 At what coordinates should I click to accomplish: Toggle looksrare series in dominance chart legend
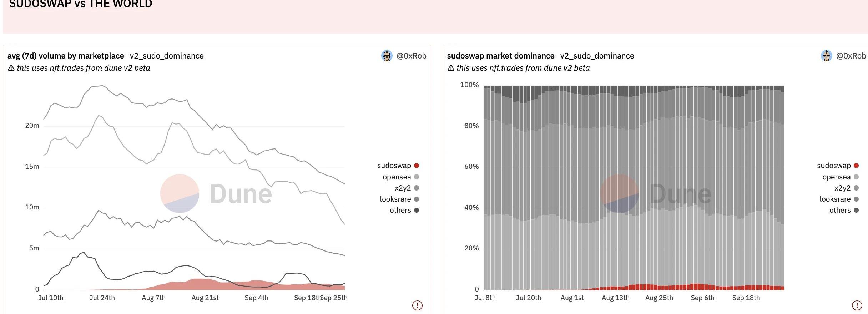coord(839,199)
